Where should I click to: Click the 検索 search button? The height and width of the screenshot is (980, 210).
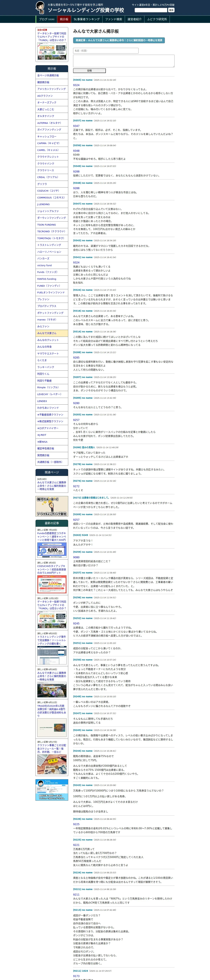(x=171, y=10)
